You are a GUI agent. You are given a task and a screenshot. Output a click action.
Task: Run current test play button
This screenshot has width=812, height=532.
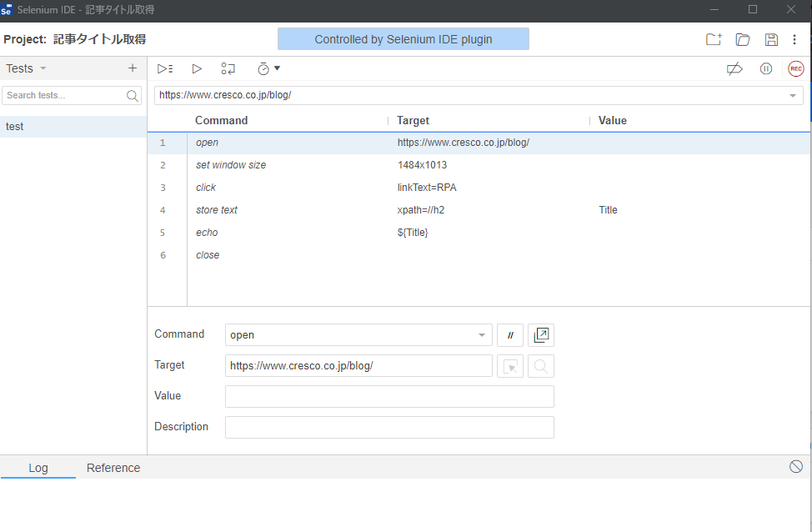pyautogui.click(x=197, y=68)
